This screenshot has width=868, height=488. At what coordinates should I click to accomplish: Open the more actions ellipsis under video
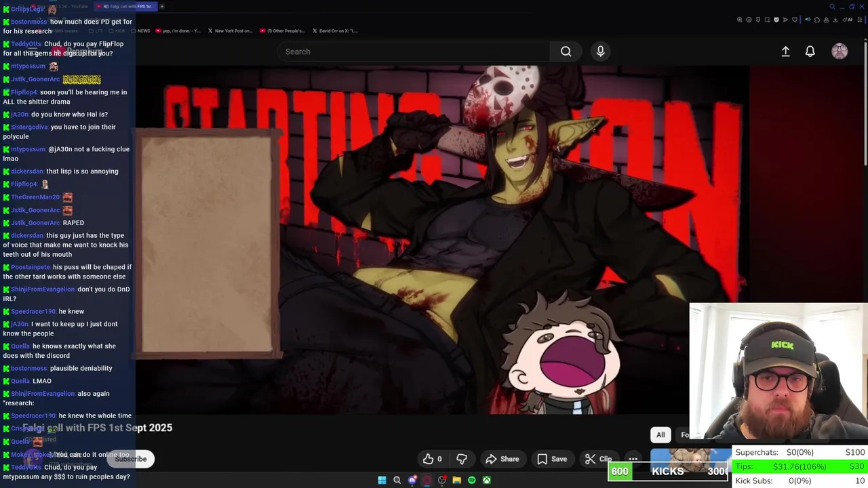(633, 459)
